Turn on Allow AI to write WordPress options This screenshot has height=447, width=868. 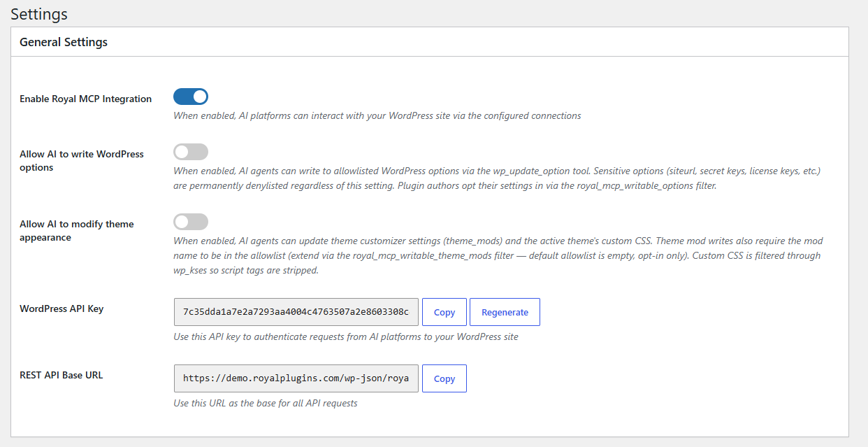tap(191, 152)
